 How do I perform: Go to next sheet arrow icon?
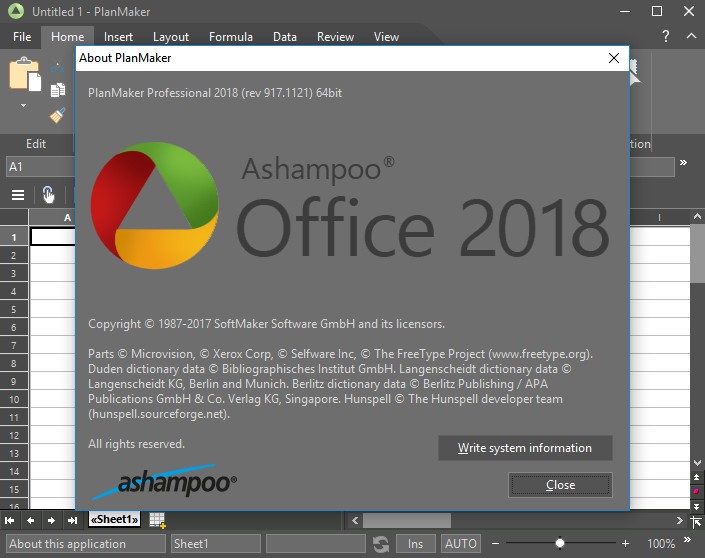[51, 520]
